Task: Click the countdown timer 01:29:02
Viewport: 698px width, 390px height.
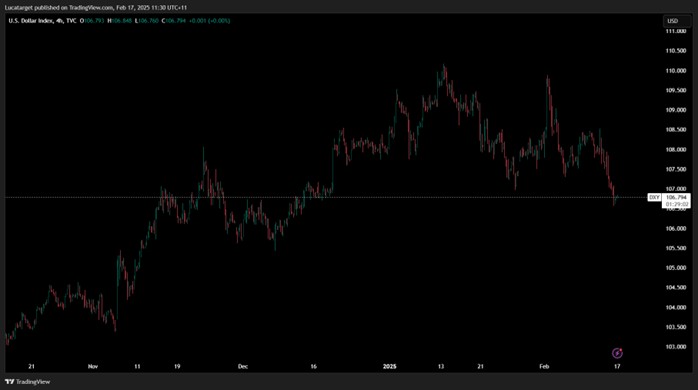Action: pos(676,204)
